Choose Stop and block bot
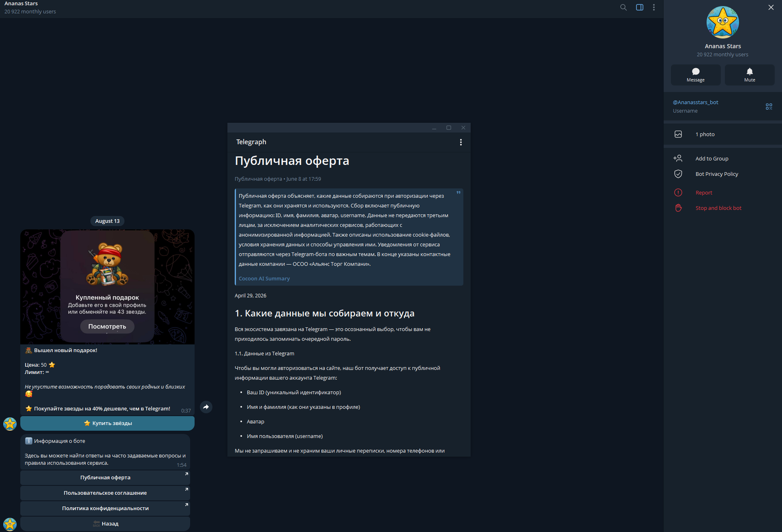Screen dimensions: 782x532 point(723,208)
